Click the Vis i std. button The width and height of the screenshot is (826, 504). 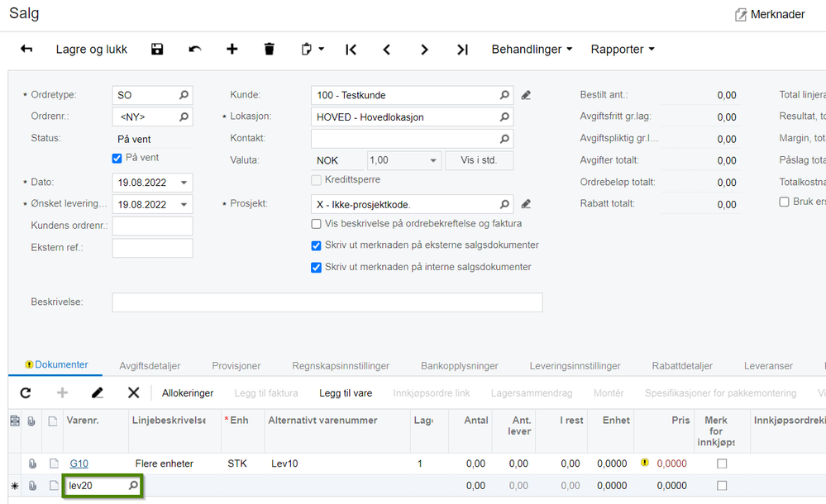tap(479, 160)
